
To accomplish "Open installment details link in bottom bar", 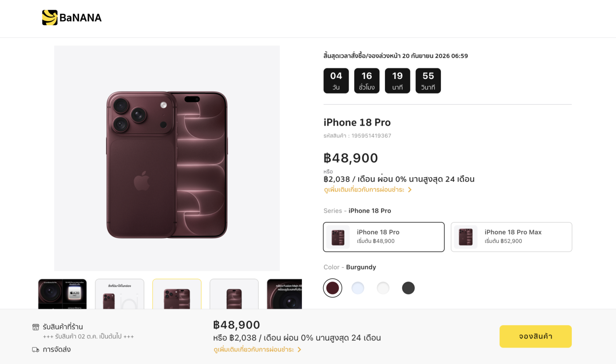I will (x=254, y=350).
